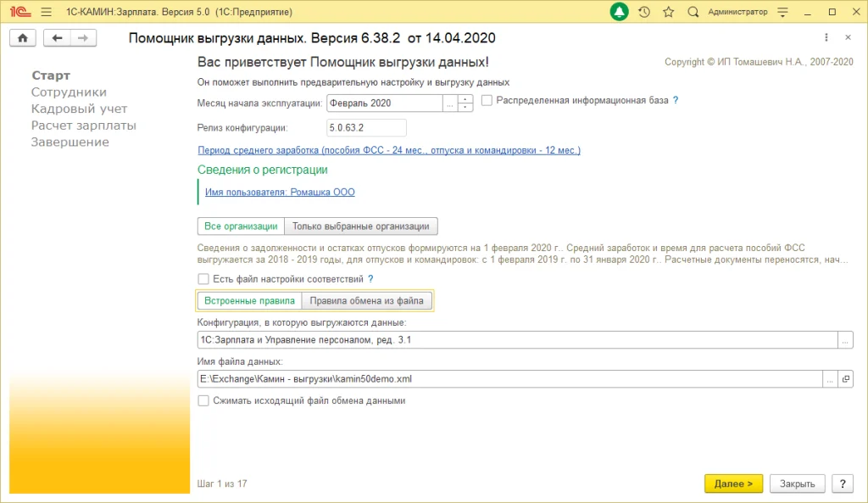Open the search magnifier icon
This screenshot has height=503, width=868.
pos(693,12)
